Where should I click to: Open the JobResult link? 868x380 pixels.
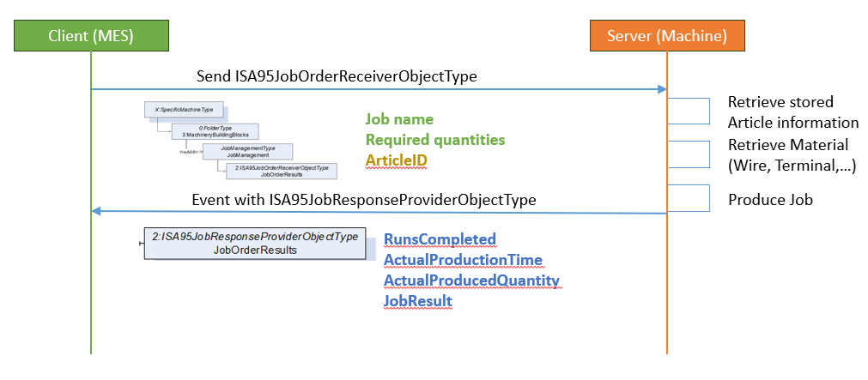pos(418,301)
